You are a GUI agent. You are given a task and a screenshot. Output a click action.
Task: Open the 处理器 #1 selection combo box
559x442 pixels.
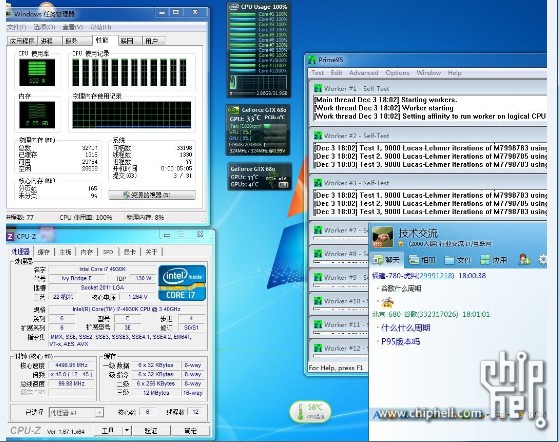(76, 412)
